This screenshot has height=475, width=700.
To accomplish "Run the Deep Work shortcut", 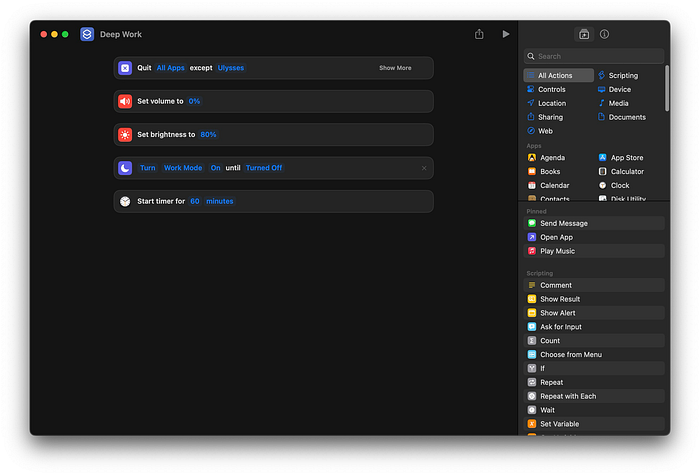I will pyautogui.click(x=505, y=34).
